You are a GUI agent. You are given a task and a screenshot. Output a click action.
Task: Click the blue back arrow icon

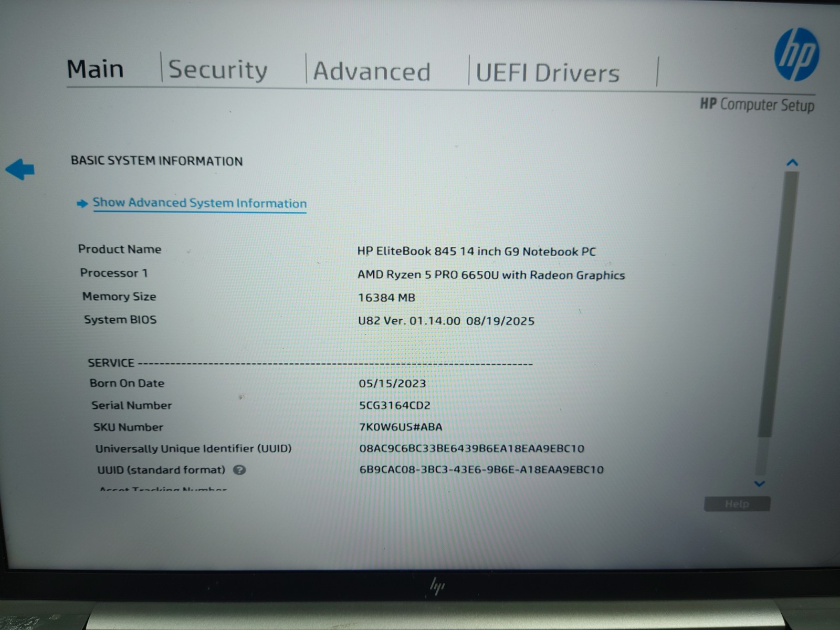pyautogui.click(x=20, y=169)
